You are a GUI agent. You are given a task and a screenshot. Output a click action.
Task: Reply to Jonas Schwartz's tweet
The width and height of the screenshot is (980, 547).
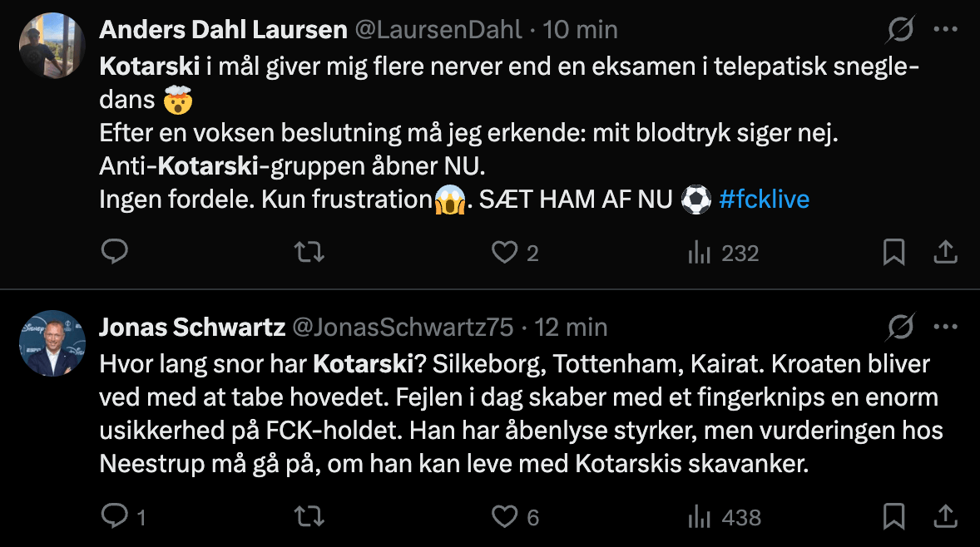[114, 517]
